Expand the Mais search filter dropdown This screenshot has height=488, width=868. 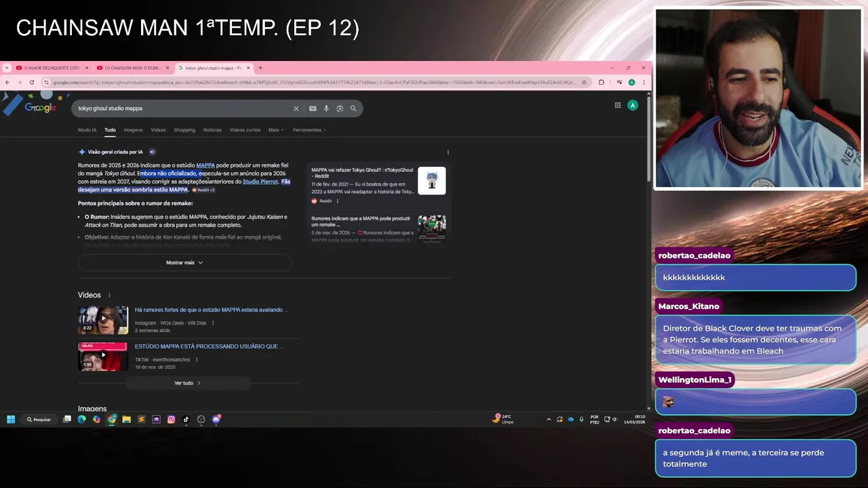click(275, 130)
